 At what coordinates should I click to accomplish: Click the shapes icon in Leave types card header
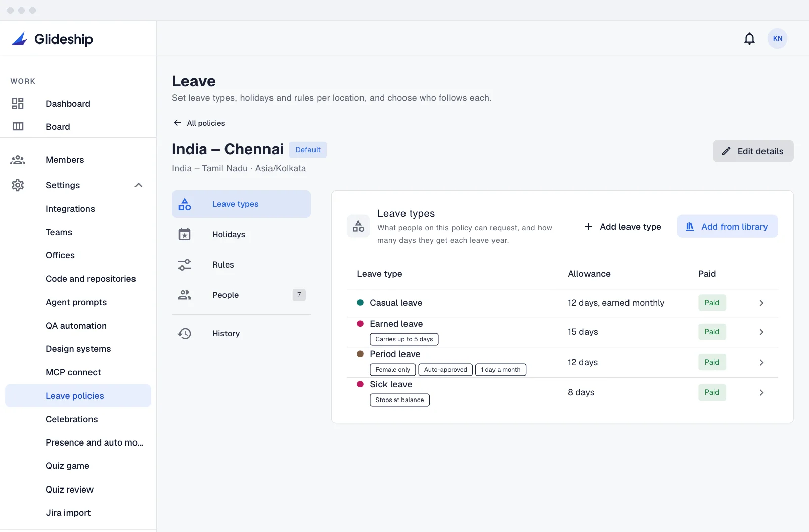pyautogui.click(x=358, y=226)
